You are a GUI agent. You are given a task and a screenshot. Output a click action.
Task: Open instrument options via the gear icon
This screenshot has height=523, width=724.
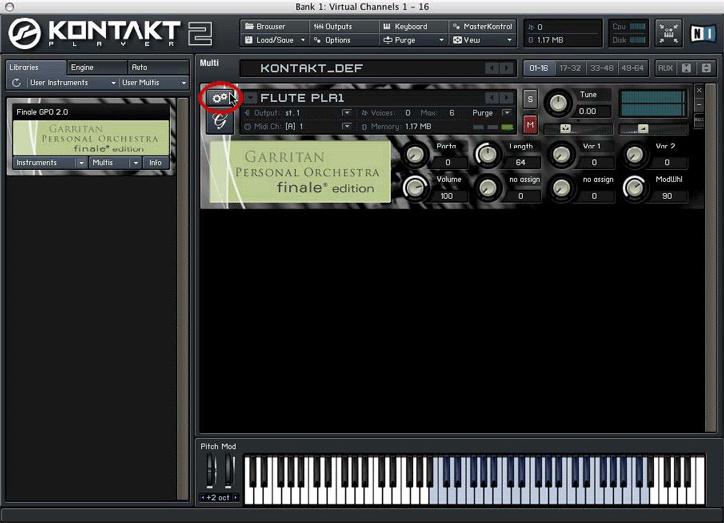[x=218, y=98]
